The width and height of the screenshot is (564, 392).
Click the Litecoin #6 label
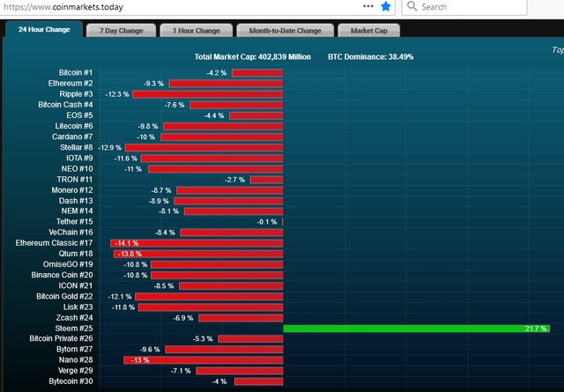tap(74, 126)
